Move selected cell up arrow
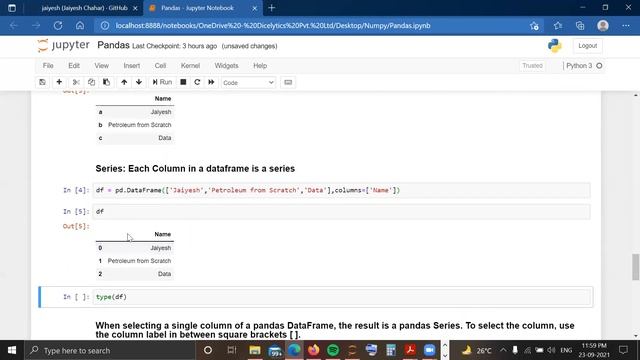 click(x=124, y=82)
